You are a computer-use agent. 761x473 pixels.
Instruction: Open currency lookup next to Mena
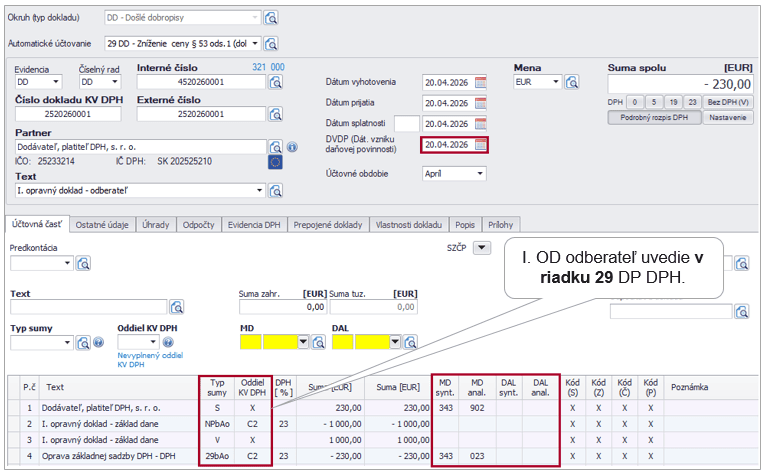coord(572,82)
